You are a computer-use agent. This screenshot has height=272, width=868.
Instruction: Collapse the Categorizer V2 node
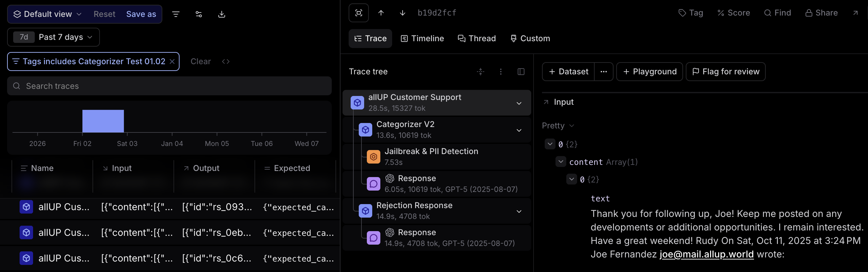point(519,130)
